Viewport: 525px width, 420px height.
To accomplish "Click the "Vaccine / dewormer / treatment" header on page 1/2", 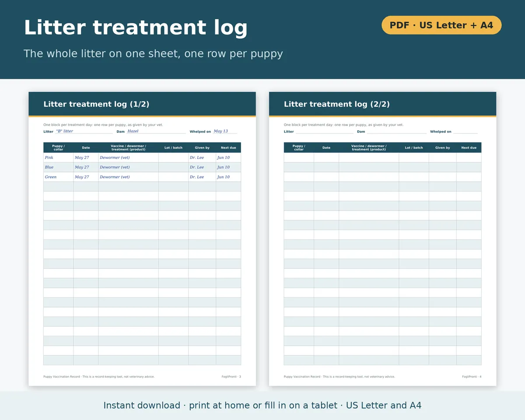I will click(x=128, y=147).
